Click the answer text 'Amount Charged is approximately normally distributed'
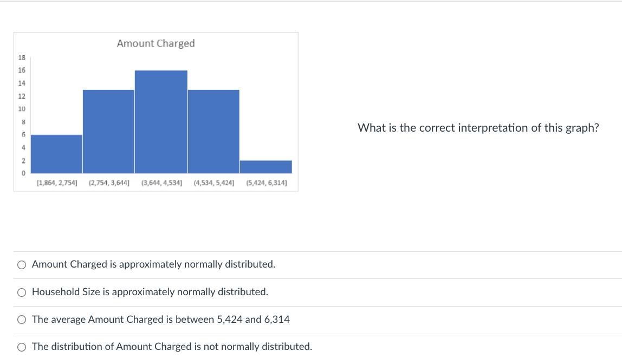The image size is (622, 364). 153,264
